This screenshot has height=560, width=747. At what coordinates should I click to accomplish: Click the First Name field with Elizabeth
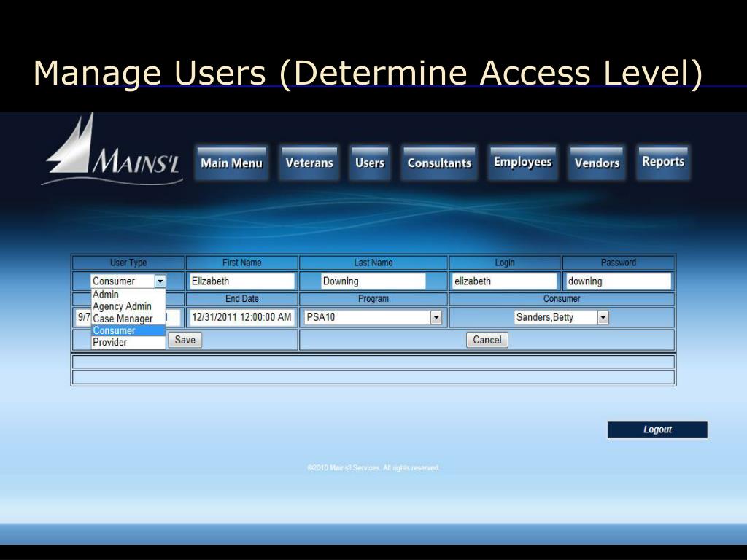[x=242, y=281]
